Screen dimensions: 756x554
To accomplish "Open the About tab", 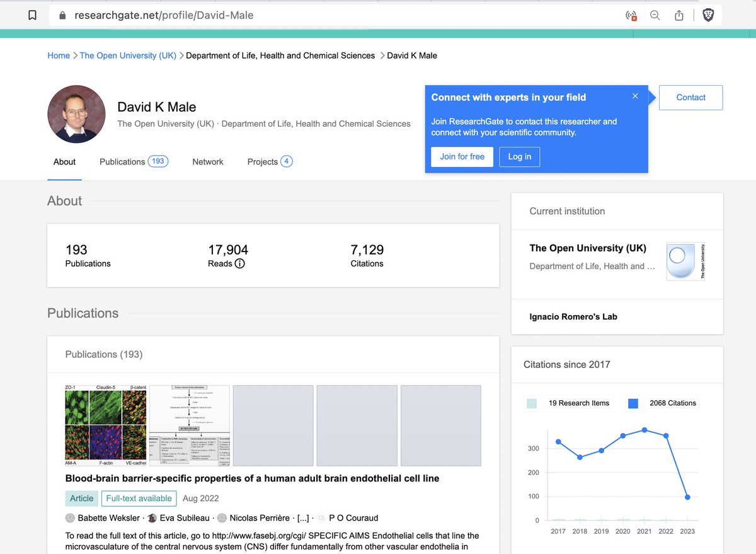I will tap(64, 162).
